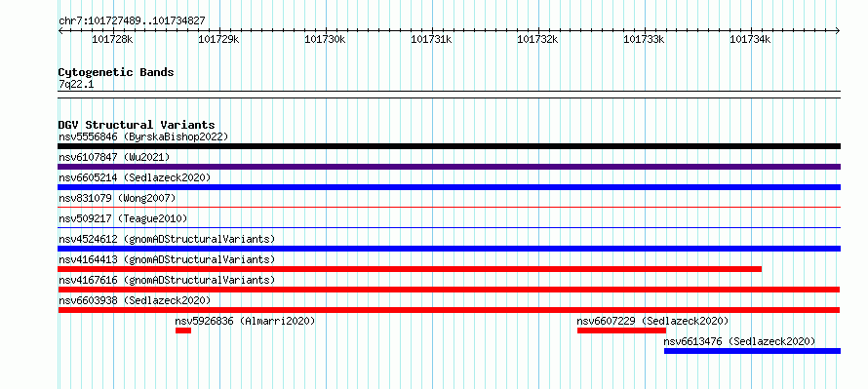Viewport: 868px width, 389px height.
Task: Select the blue nsv4524612 variant bar
Action: coord(449,249)
